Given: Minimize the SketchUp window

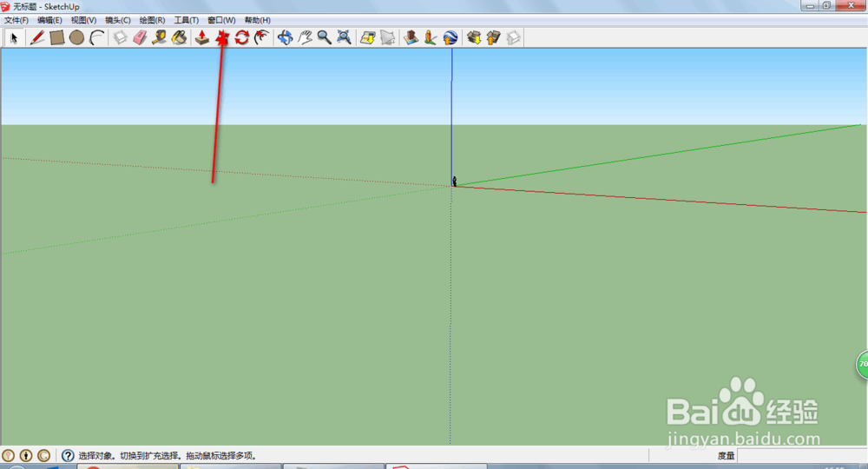Looking at the screenshot, I should pyautogui.click(x=810, y=5).
